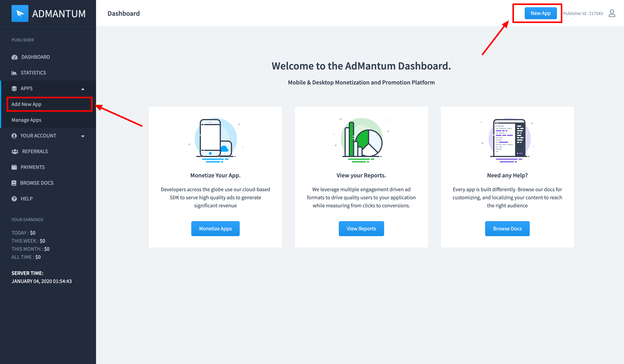This screenshot has height=364, width=624.
Task: Select Manage Apps submenu item
Action: click(26, 120)
